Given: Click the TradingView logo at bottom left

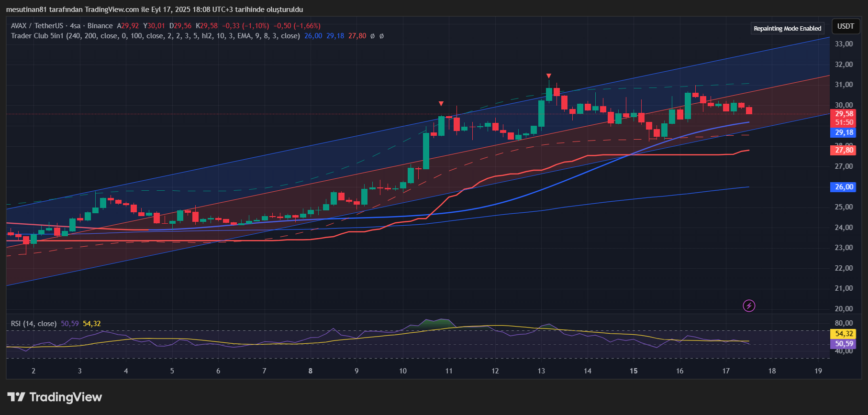Looking at the screenshot, I should 55,397.
